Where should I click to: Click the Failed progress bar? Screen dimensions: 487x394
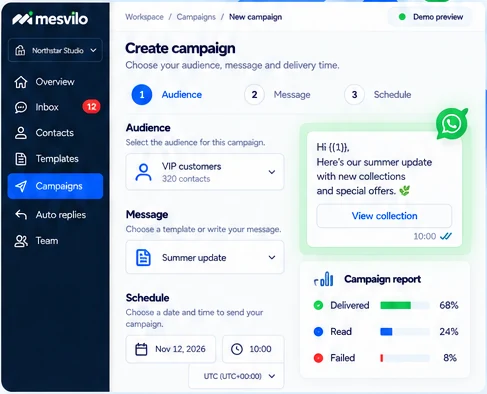(405, 358)
